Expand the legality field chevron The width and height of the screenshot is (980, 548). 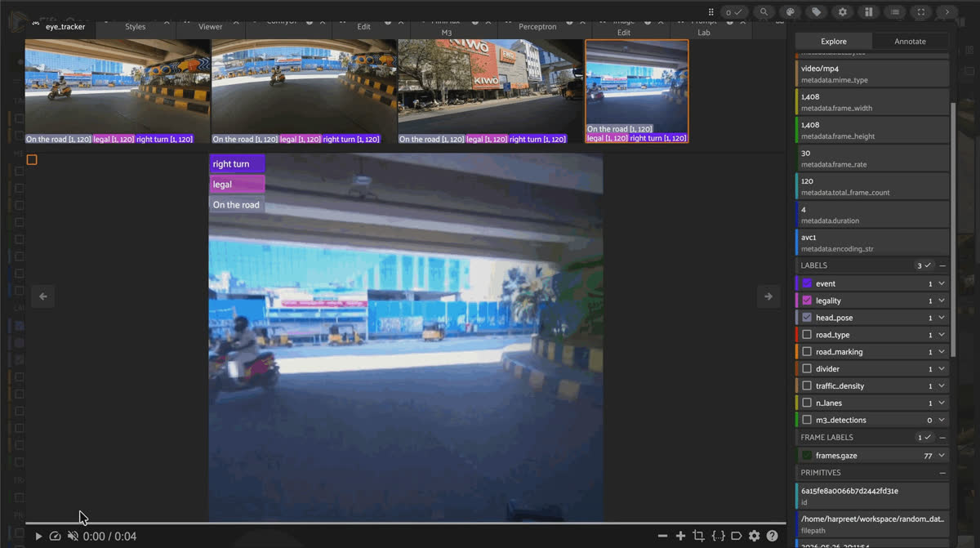[x=942, y=301]
